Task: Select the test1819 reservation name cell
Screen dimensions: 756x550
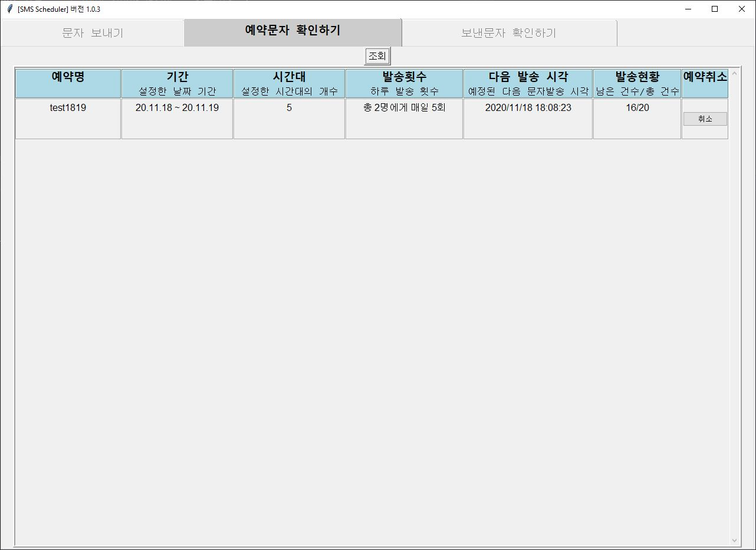Action: 68,119
